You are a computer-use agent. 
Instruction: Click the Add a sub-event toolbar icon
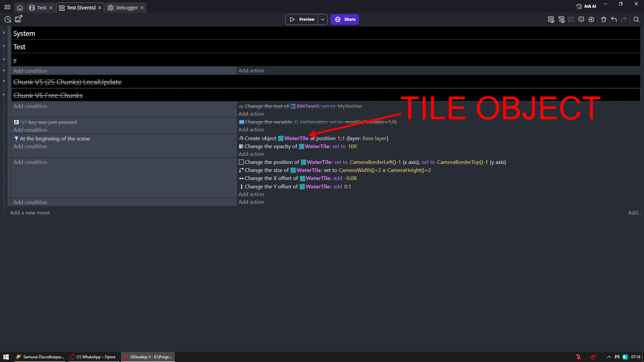561,19
